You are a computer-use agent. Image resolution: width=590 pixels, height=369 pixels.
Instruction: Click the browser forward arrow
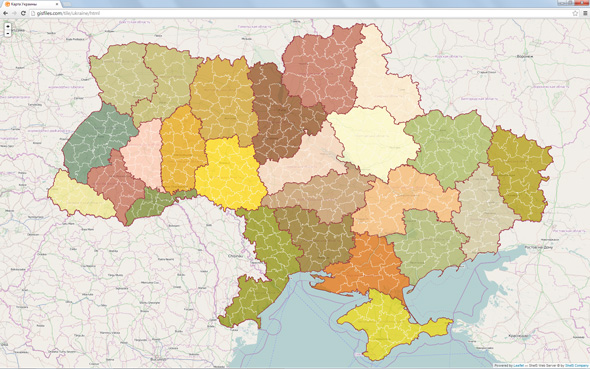[x=14, y=13]
